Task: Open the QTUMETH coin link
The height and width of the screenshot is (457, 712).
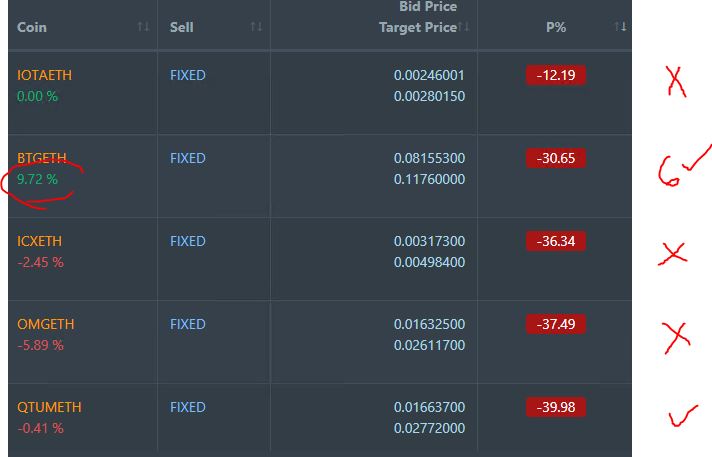Action: [x=49, y=407]
